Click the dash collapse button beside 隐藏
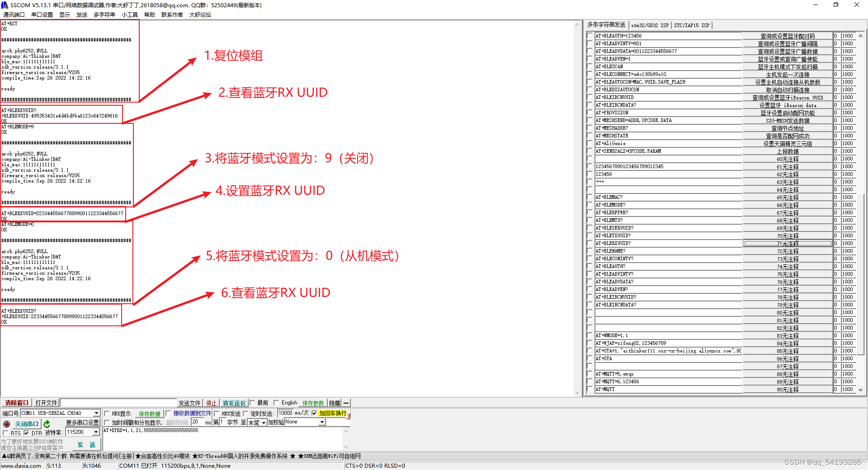 346,403
